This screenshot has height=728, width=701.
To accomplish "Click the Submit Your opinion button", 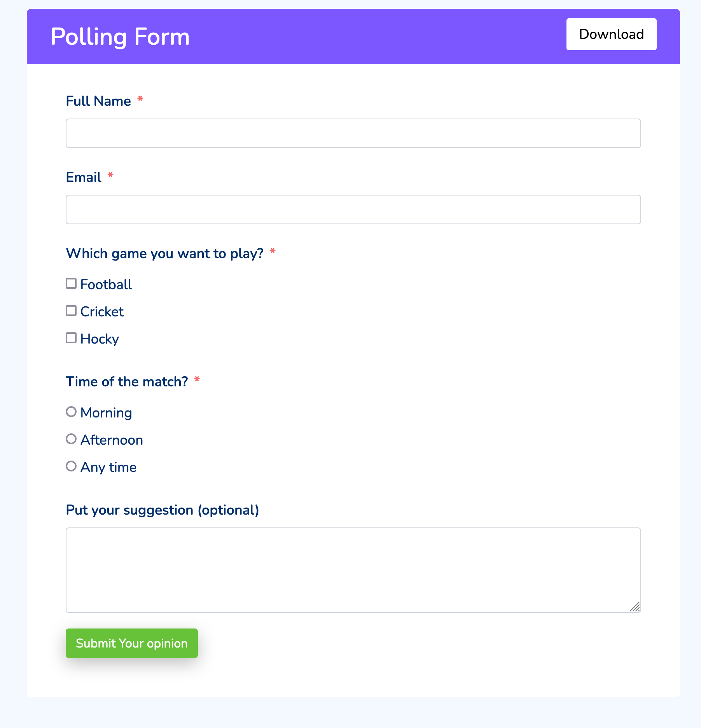I will pyautogui.click(x=131, y=643).
